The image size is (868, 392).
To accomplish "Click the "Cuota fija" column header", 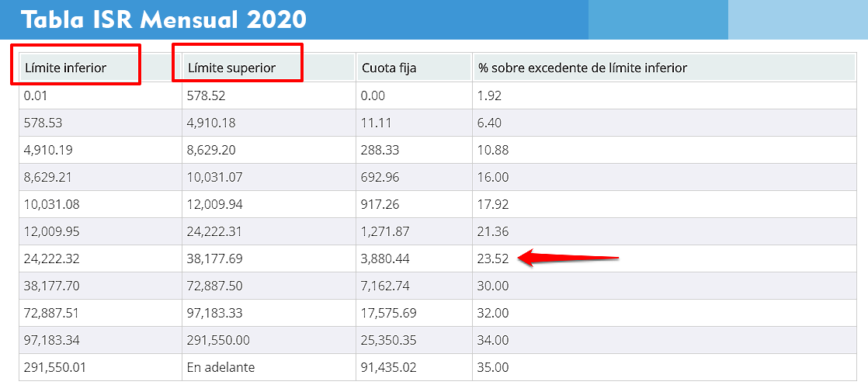I will (389, 68).
